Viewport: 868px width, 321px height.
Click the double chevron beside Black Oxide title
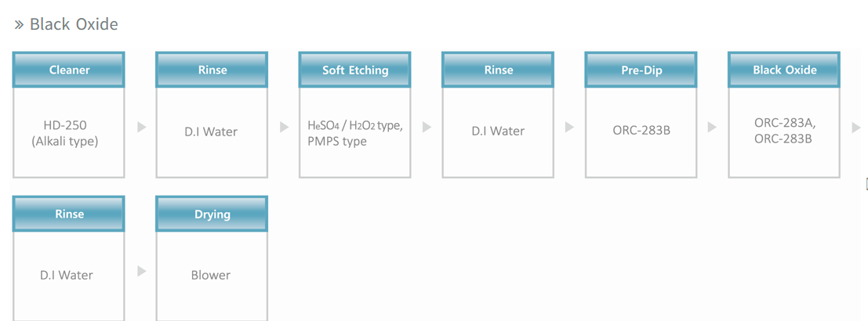pyautogui.click(x=20, y=25)
